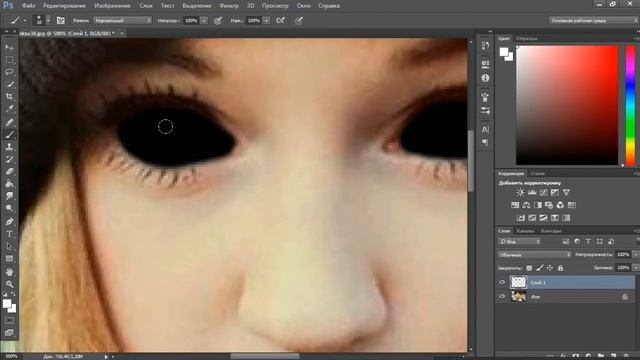640x360 pixels.
Task: Click the vertical hue slider in Color panel
Action: pyautogui.click(x=630, y=105)
